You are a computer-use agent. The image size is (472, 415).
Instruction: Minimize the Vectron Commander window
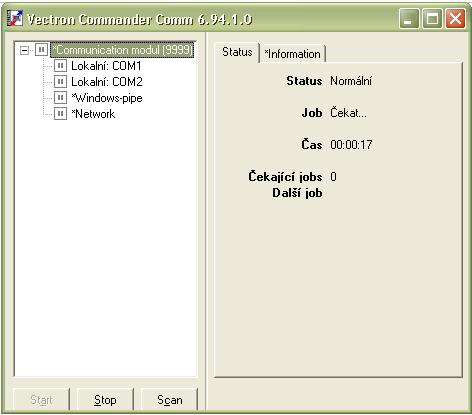tap(409, 18)
